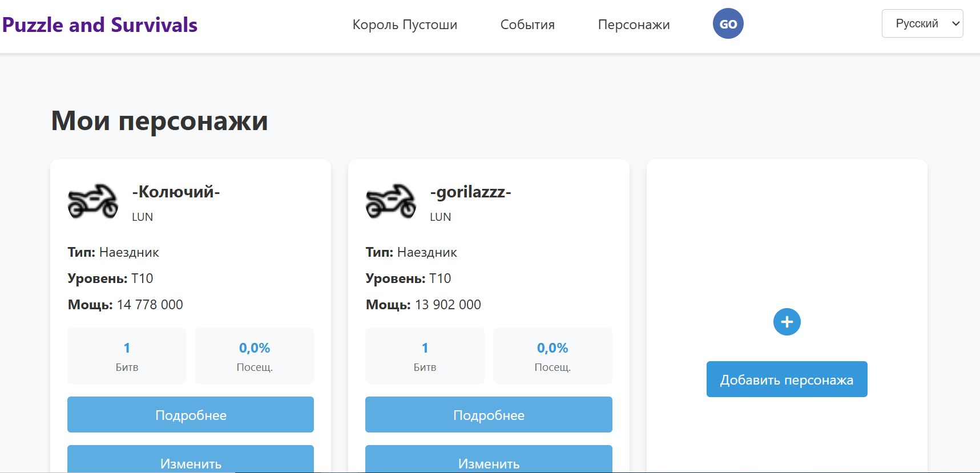The height and width of the screenshot is (473, 980).
Task: Click the Посещ. stat box of -gorilazzz-
Action: (552, 355)
